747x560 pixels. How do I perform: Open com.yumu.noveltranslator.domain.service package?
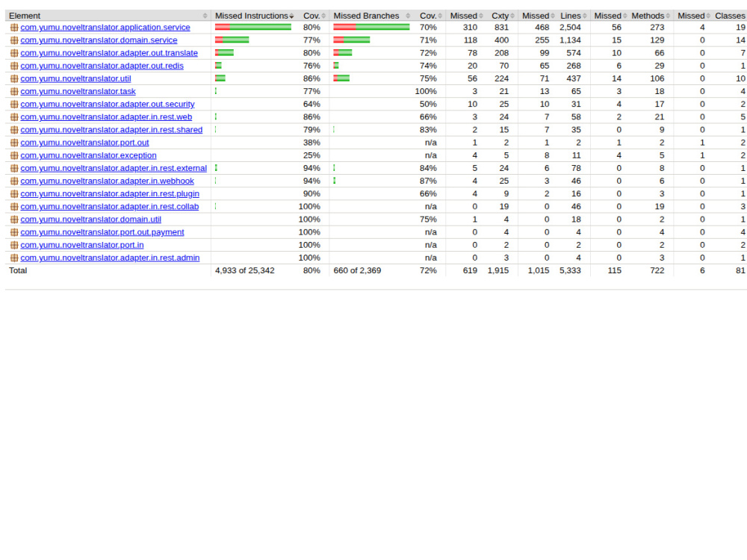click(99, 40)
